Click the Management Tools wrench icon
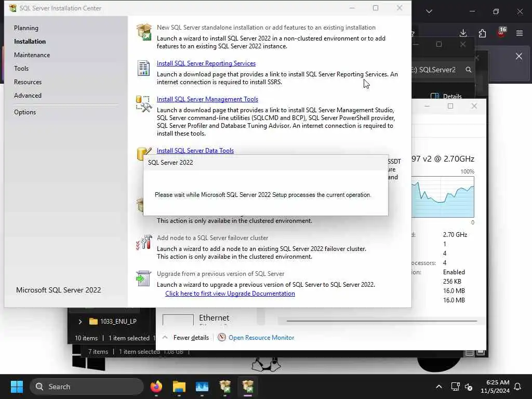This screenshot has width=532, height=399. [x=144, y=104]
